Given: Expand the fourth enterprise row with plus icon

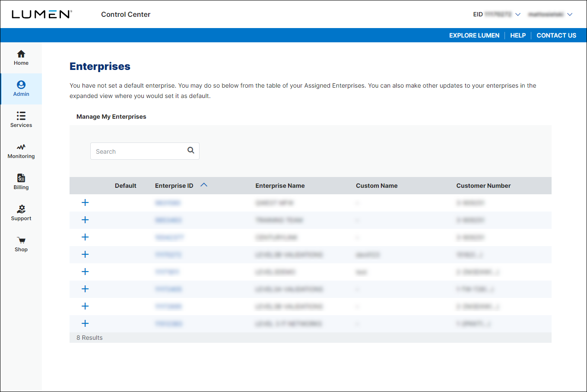Looking at the screenshot, I should [x=85, y=254].
